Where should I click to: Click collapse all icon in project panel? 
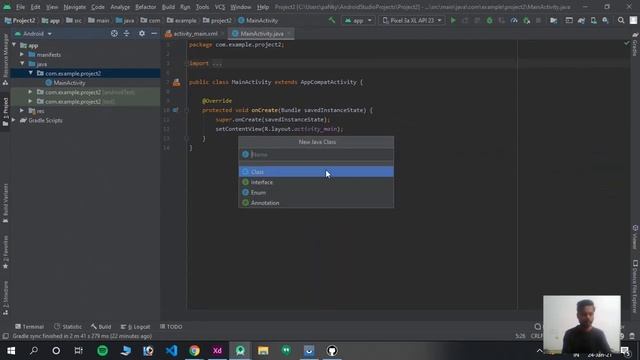[127, 33]
